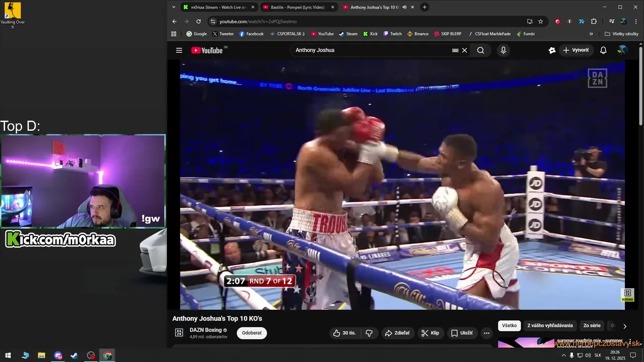Open the site info icon in address bar

(x=213, y=22)
